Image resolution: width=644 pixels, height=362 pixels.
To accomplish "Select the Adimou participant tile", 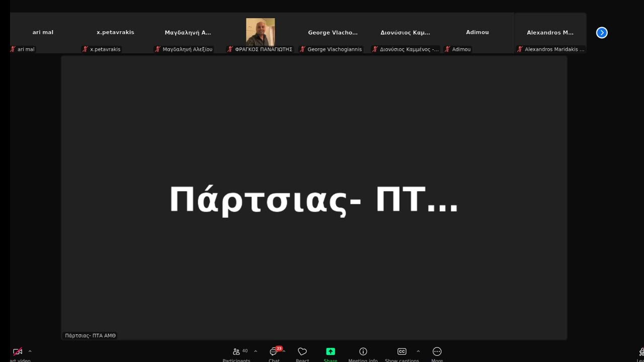I will pos(477,33).
